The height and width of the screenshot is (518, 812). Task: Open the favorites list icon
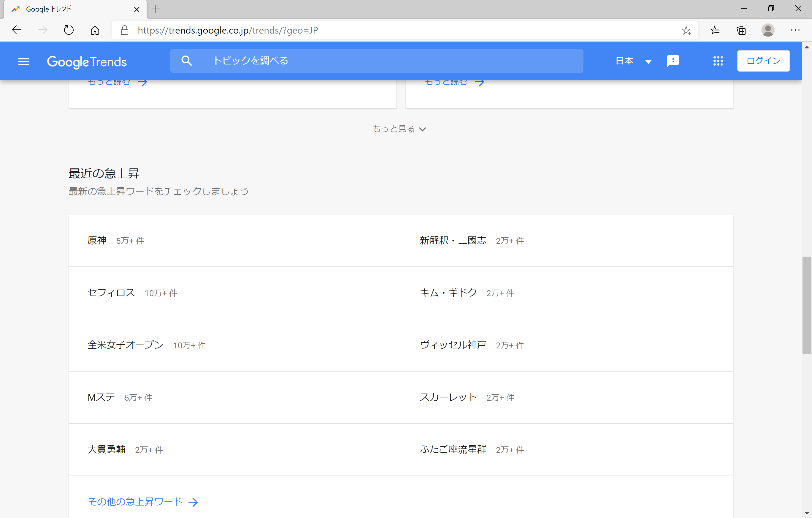tap(715, 30)
